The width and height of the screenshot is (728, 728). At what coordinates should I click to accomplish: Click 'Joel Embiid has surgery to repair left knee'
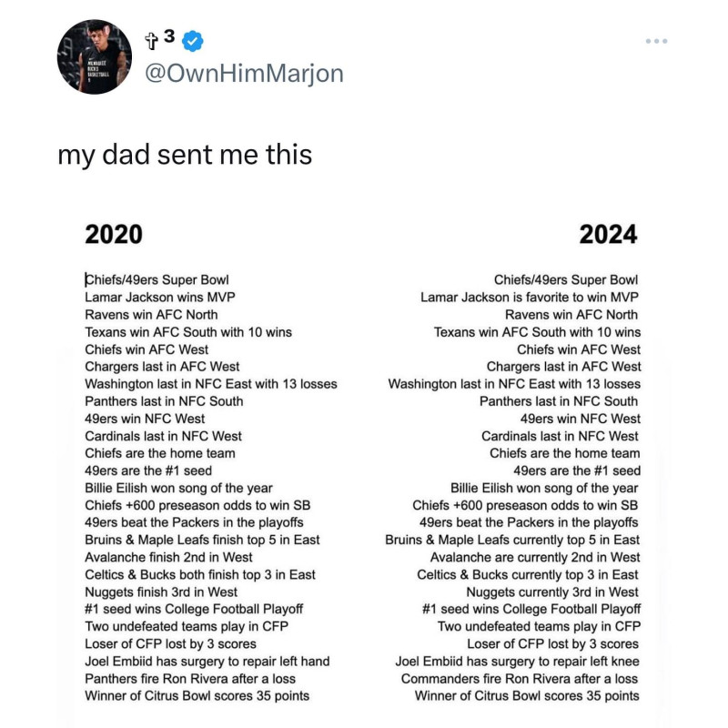click(x=517, y=662)
